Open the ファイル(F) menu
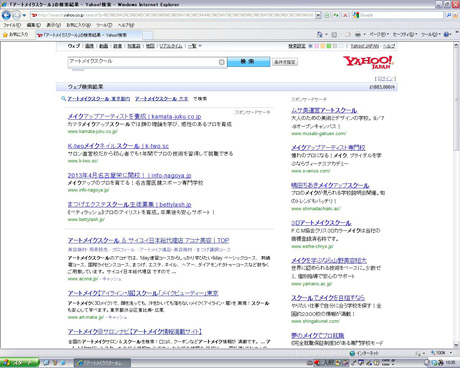The width and height of the screenshot is (460, 368). click(12, 25)
